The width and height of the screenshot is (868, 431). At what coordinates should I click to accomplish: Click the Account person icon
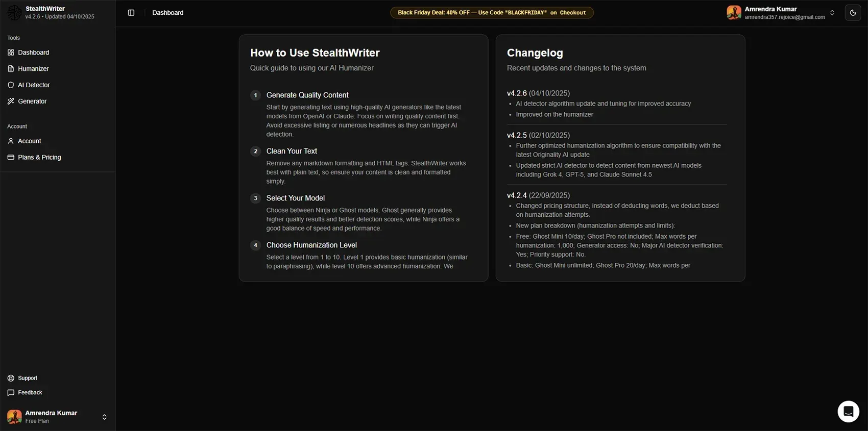click(11, 141)
